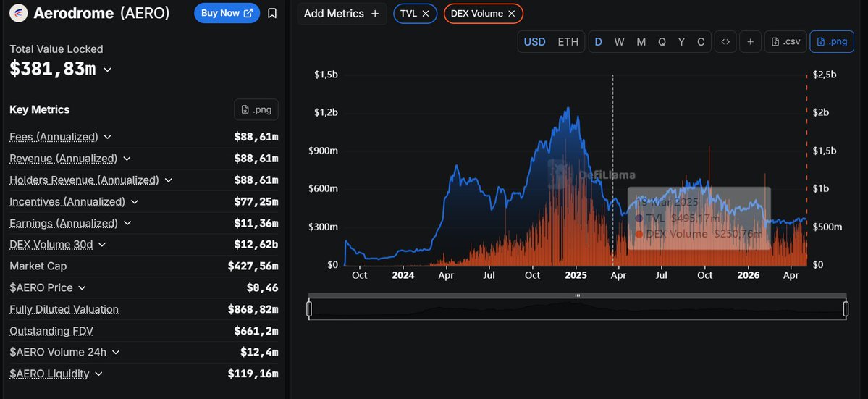Expand Holders Revenue (Annualized) breakdown
Screen dimensions: 868x399
pos(168,180)
